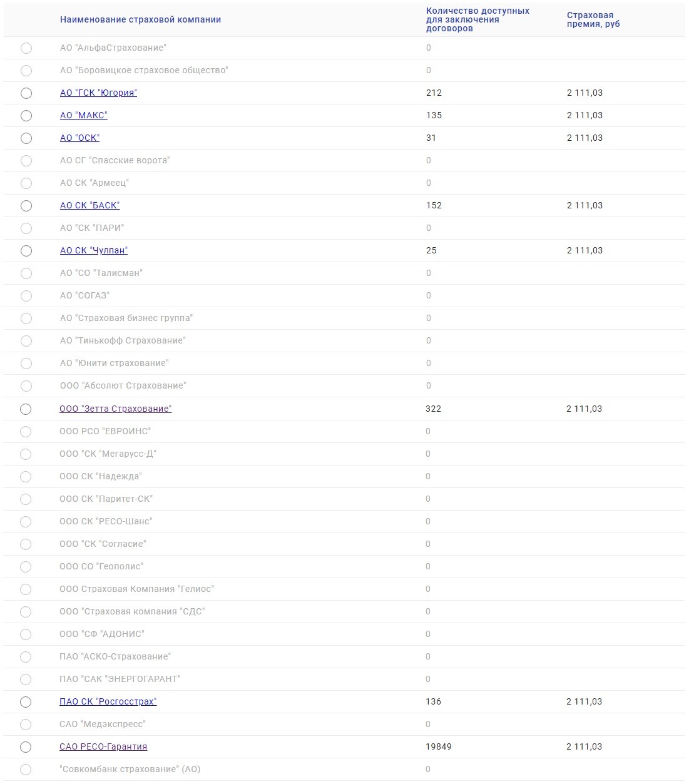Select the ПАО СК "Росгосстрах" radio button
Image resolution: width=689 pixels, height=784 pixels.
[x=26, y=702]
